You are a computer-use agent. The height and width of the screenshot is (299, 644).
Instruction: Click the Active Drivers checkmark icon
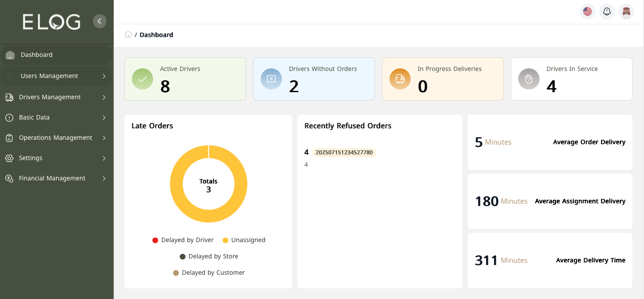click(142, 79)
